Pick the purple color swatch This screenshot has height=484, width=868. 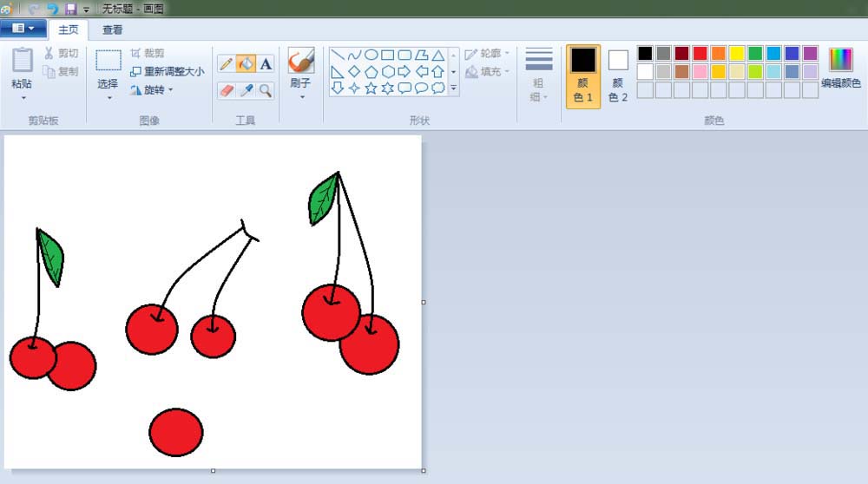(810, 53)
